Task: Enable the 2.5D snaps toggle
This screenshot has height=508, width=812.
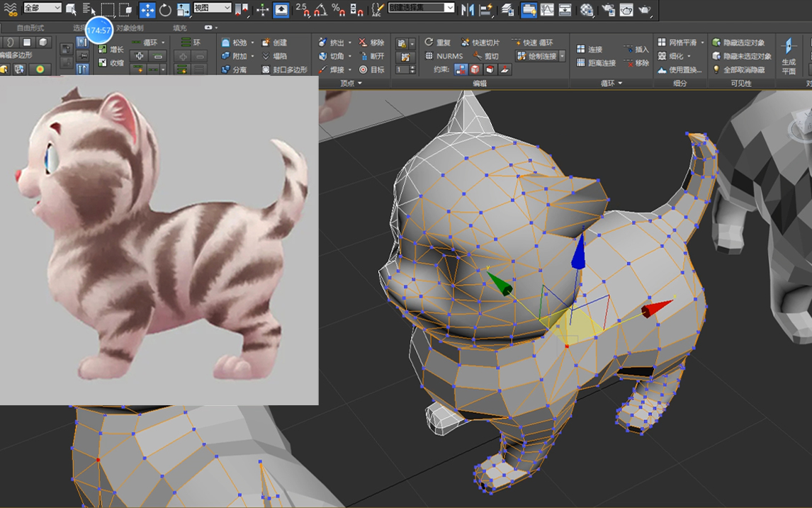Action: click(302, 9)
